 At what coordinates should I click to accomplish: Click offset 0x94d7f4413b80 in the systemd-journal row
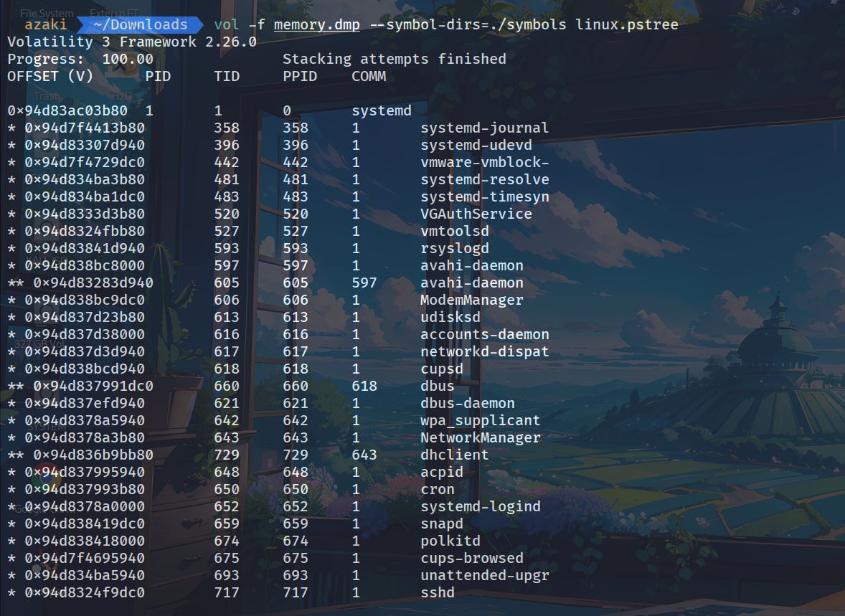[x=85, y=128]
